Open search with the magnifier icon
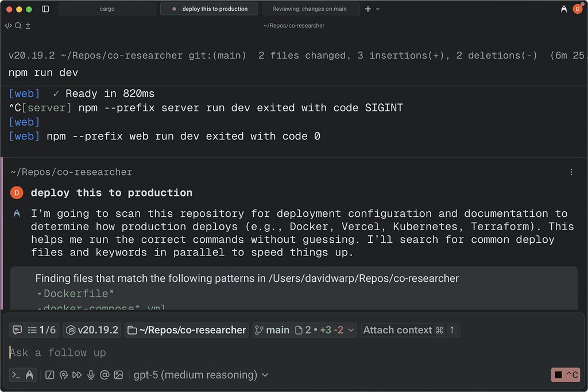The height and width of the screenshot is (392, 588). 17,25
